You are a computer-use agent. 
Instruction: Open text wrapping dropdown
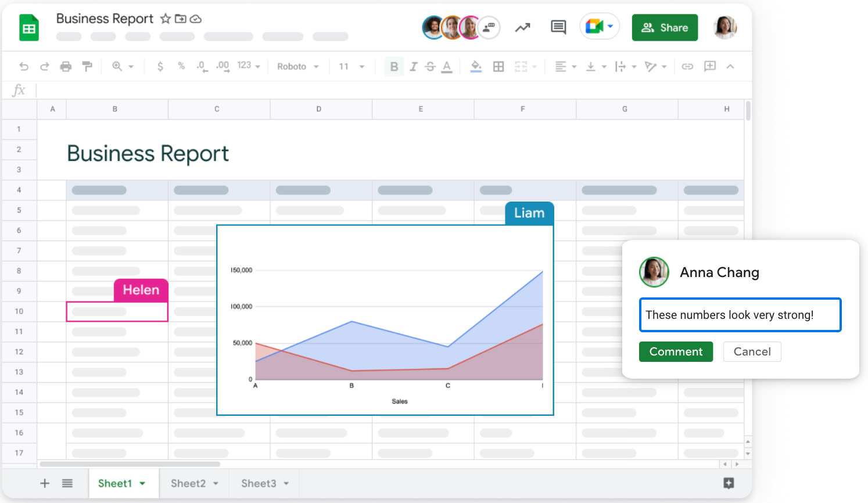point(626,66)
